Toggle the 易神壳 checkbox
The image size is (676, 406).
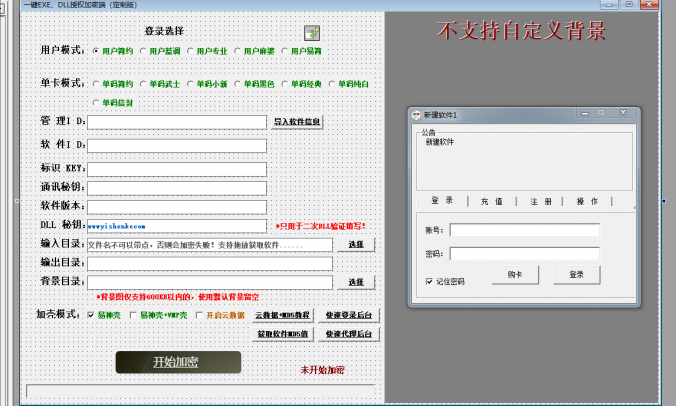coord(91,315)
